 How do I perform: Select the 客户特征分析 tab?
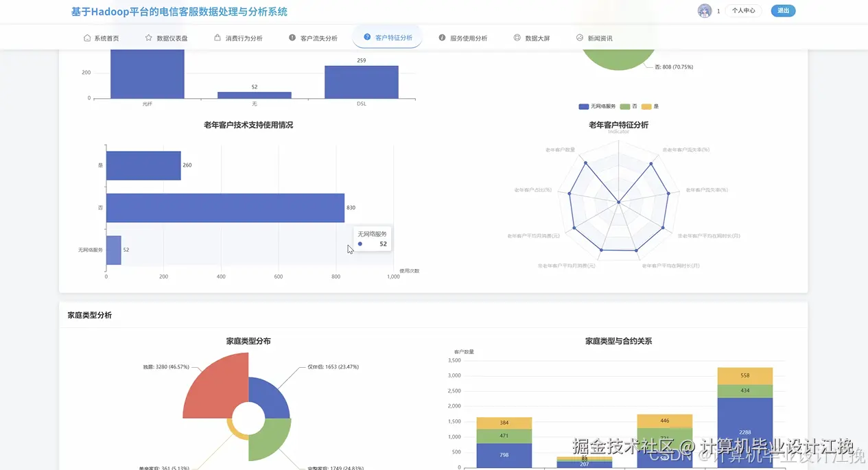[x=388, y=38]
